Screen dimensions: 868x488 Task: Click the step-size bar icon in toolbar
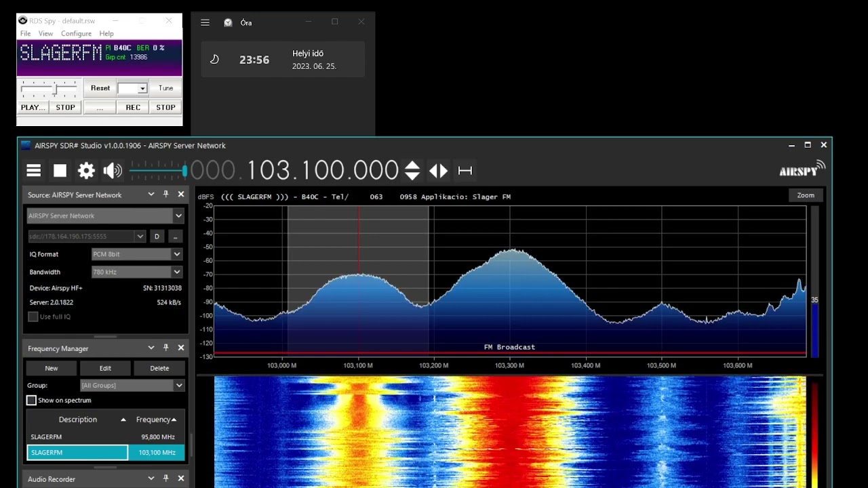(x=465, y=171)
